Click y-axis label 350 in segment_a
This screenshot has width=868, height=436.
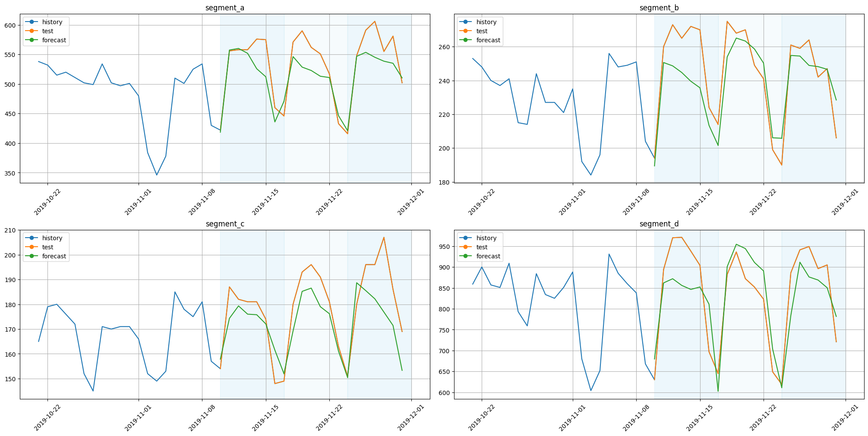pyautogui.click(x=11, y=173)
